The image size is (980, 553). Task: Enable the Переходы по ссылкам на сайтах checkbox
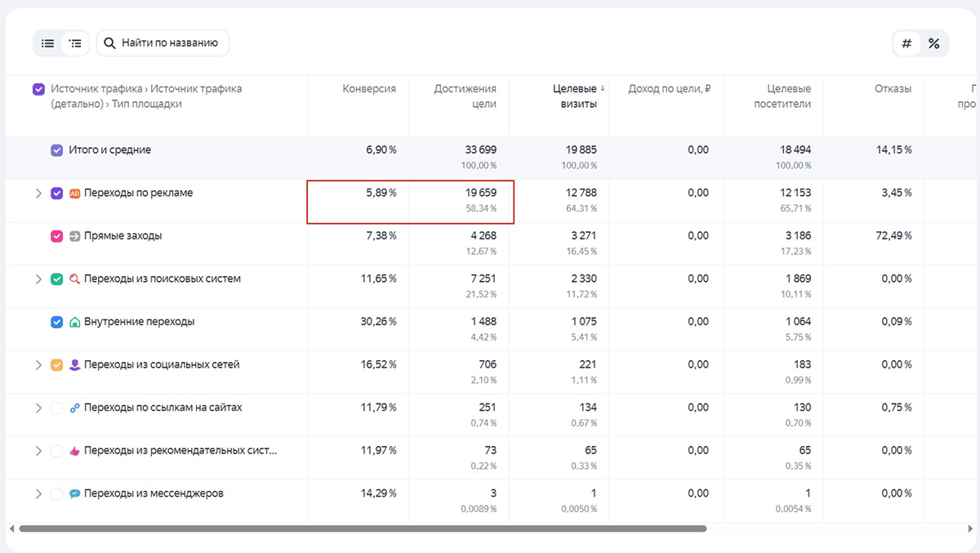56,408
